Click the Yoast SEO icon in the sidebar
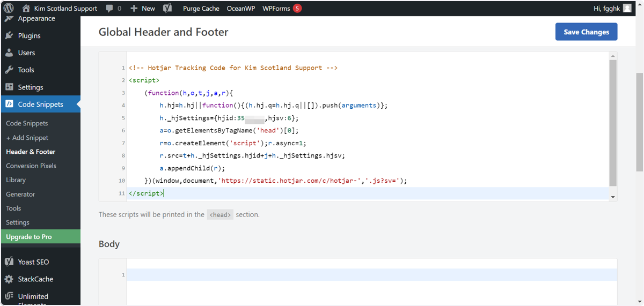This screenshot has height=306, width=644. point(9,262)
